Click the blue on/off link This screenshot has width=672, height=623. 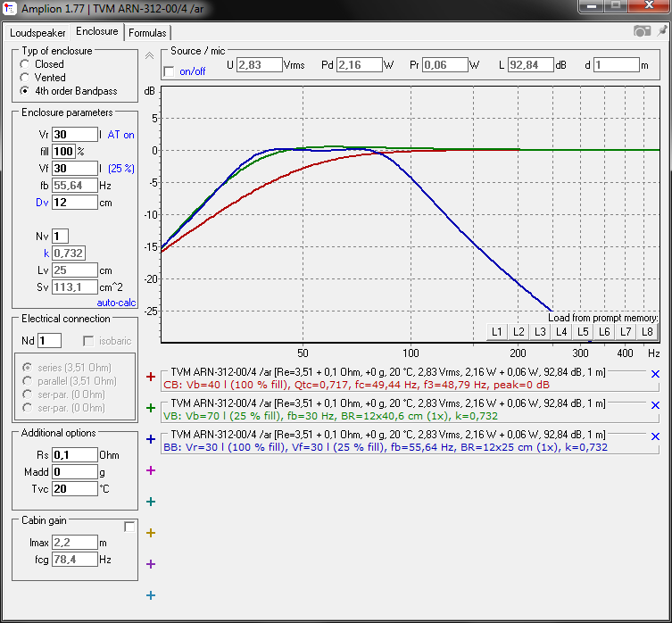point(192,71)
